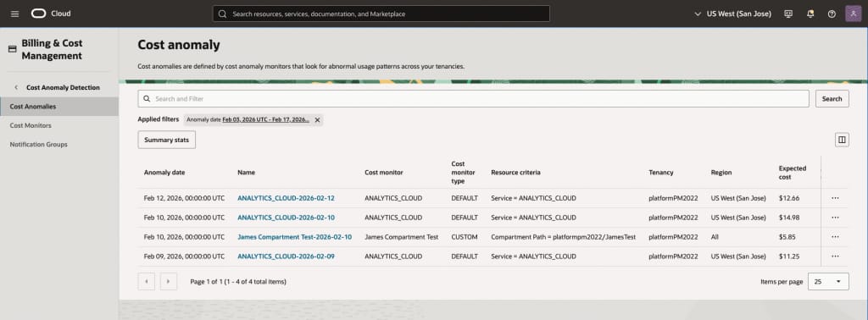Click the Resource criteria column header

click(x=515, y=173)
